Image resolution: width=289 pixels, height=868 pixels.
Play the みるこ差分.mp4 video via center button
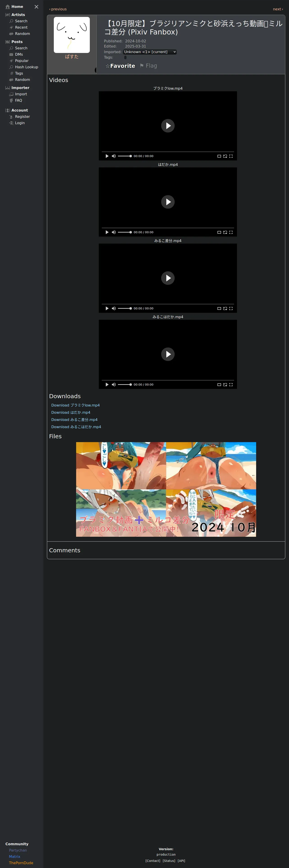click(168, 278)
